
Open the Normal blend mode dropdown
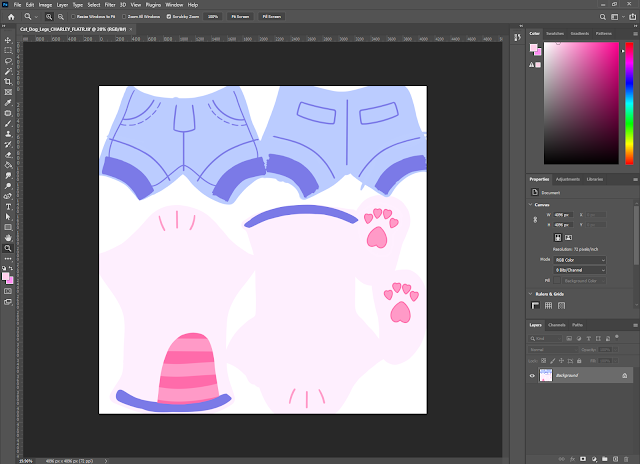553,350
